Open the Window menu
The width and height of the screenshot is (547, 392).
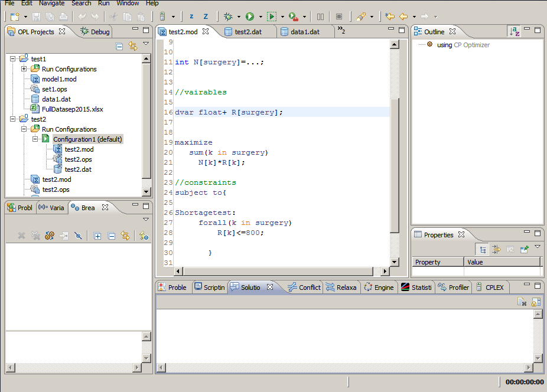(128, 3)
